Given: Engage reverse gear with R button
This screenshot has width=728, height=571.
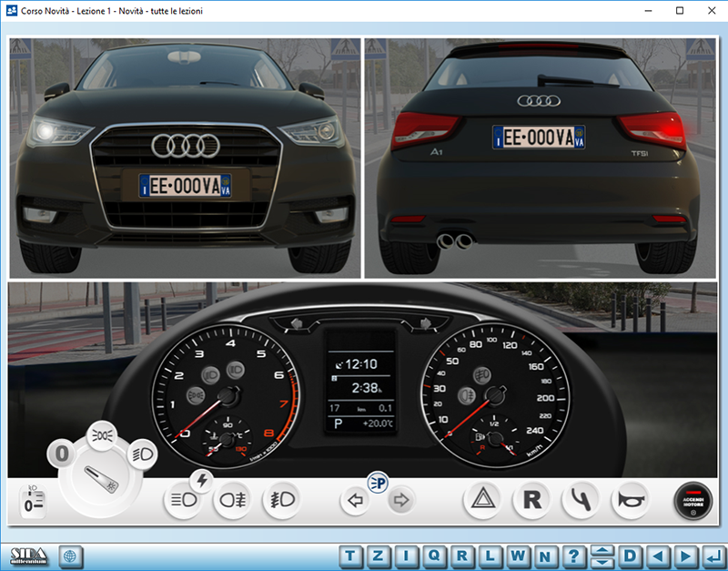Looking at the screenshot, I should (530, 500).
